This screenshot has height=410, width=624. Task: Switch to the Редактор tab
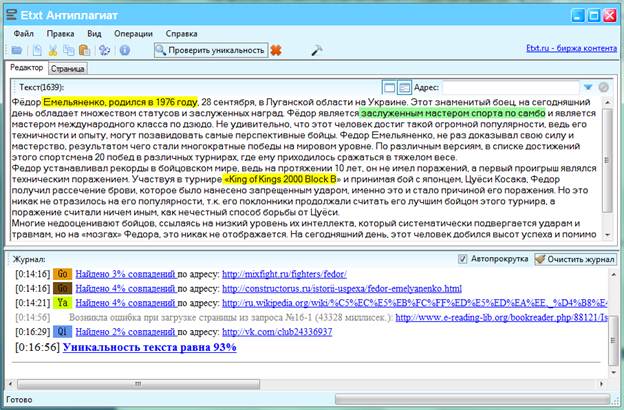pyautogui.click(x=26, y=68)
